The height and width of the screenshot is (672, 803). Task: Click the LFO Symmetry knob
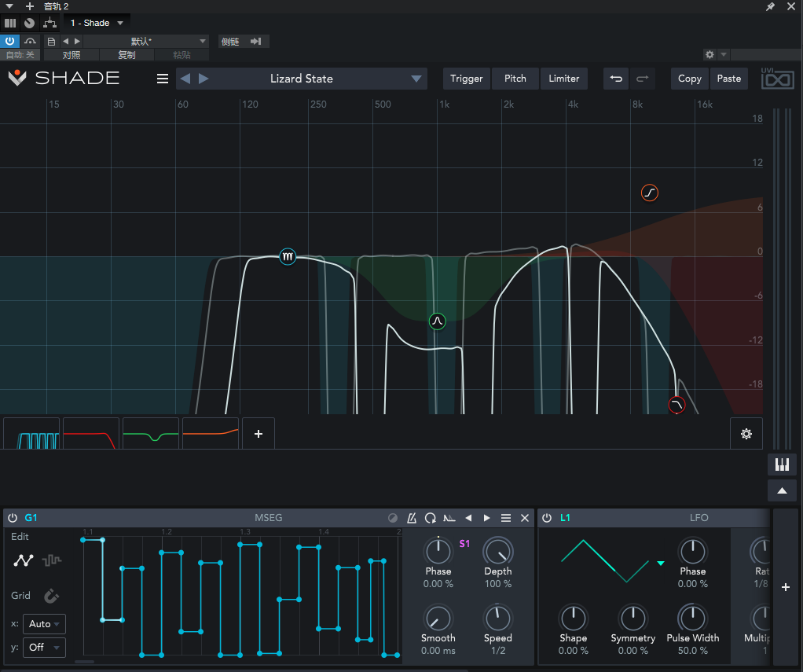pyautogui.click(x=633, y=619)
